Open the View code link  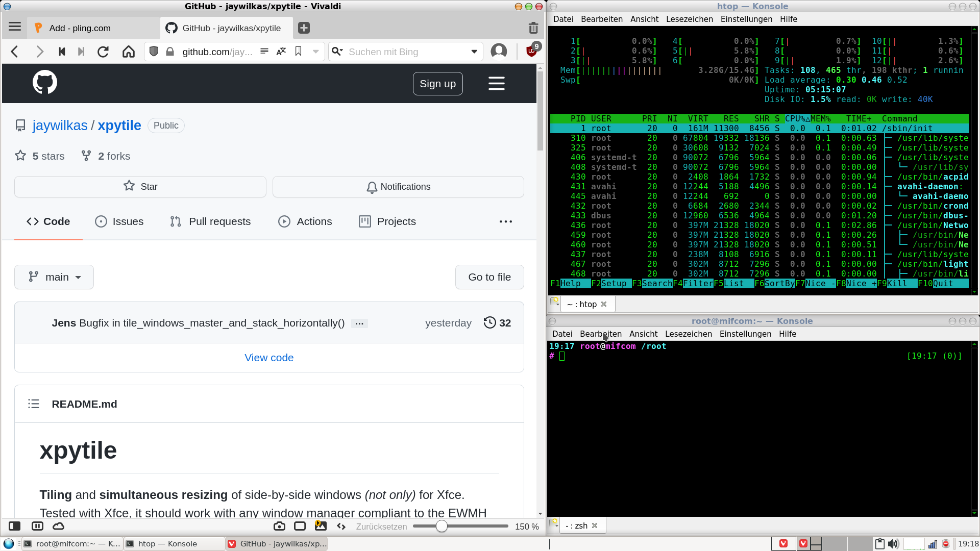coord(269,358)
